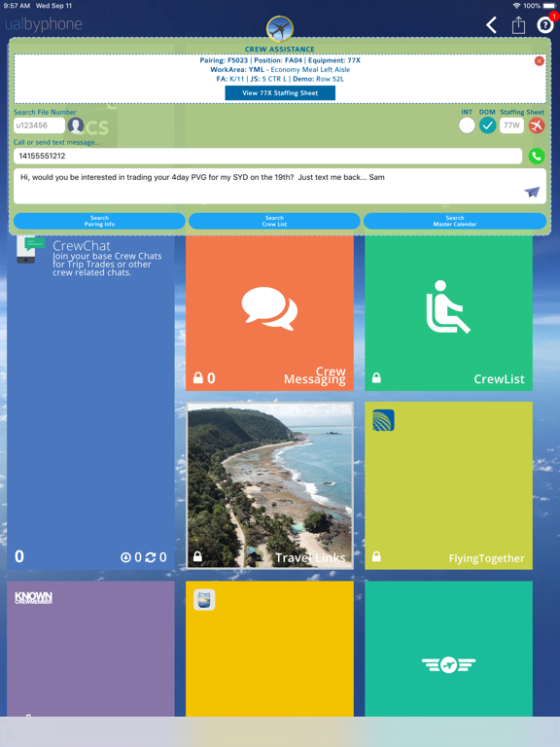
Task: Open the share sheet icon
Action: click(518, 24)
